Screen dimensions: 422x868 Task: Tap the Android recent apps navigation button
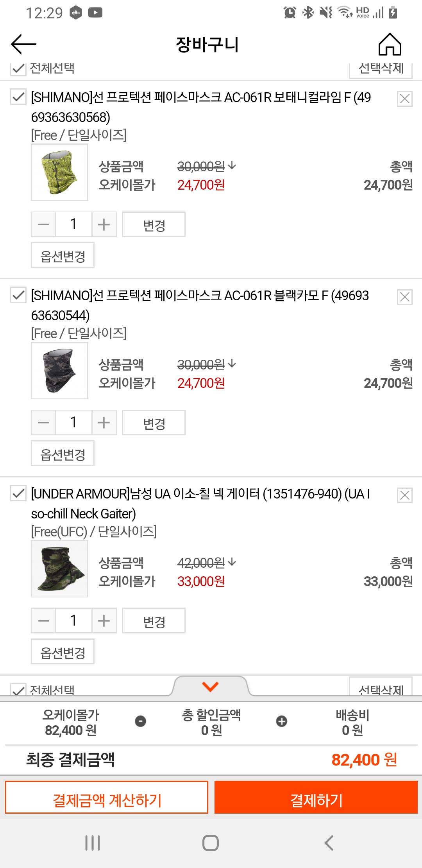click(x=93, y=843)
